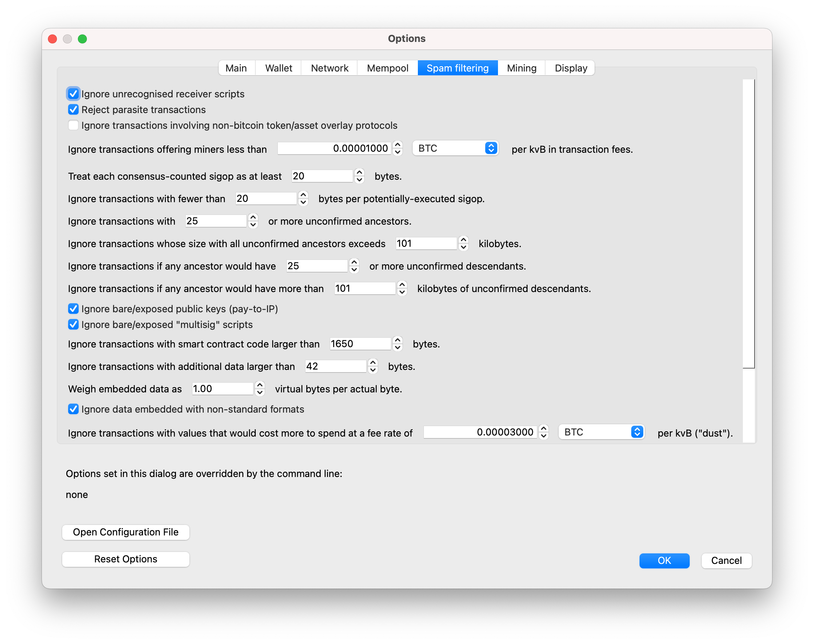Close the Options window with red button
This screenshot has width=814, height=644.
pos(52,39)
